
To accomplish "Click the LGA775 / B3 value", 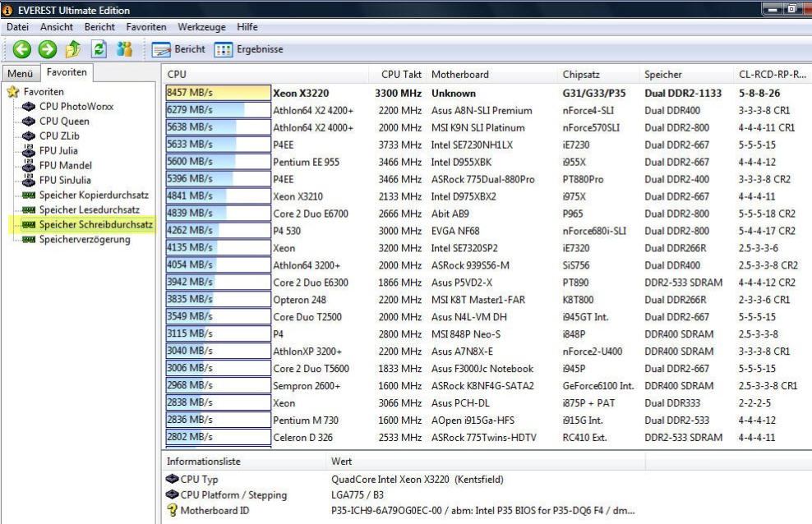I will tap(358, 495).
